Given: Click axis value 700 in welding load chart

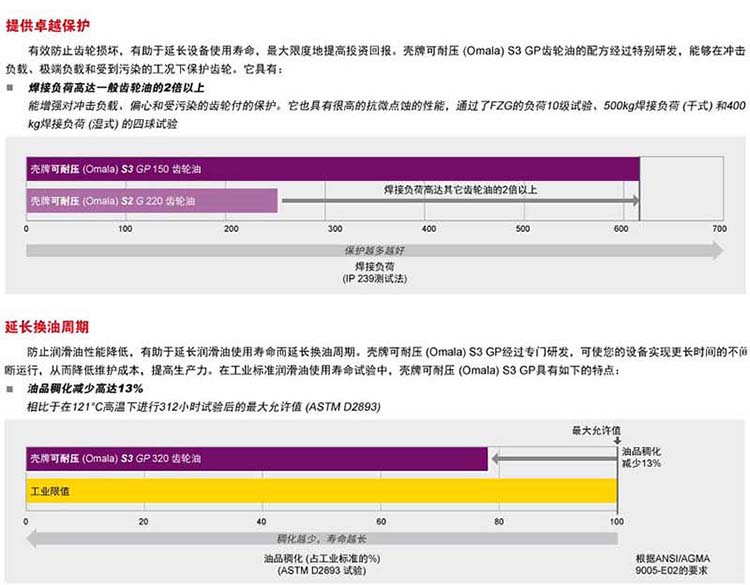Looking at the screenshot, I should click(x=719, y=229).
